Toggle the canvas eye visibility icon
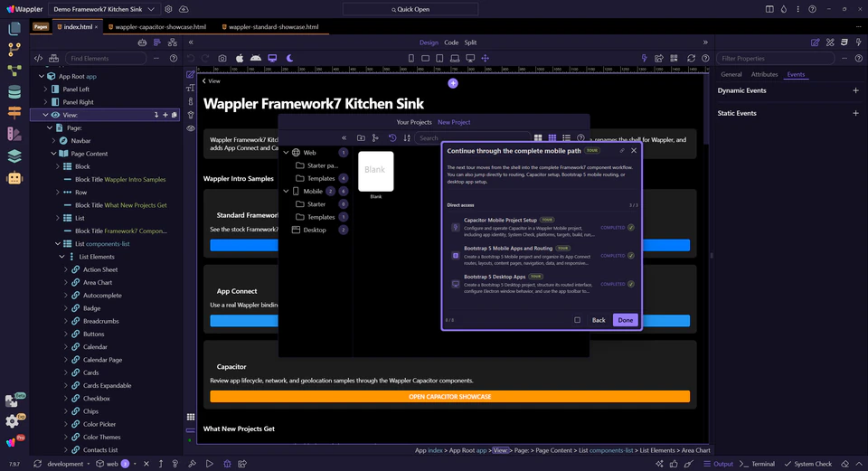This screenshot has width=868, height=471. (191, 128)
